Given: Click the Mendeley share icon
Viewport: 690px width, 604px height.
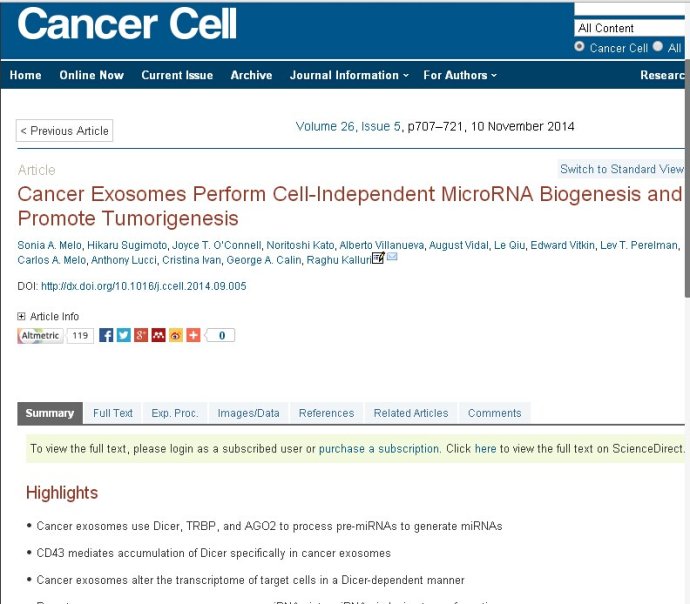Looking at the screenshot, I should pos(158,336).
